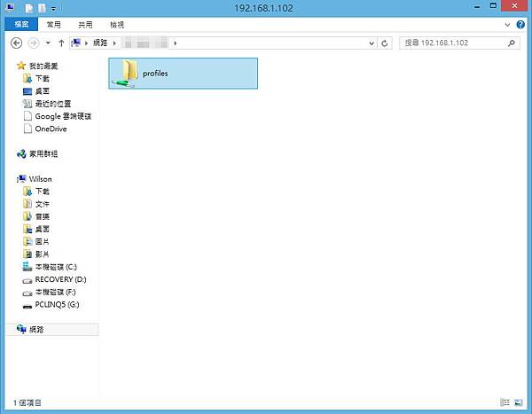532x414 pixels.
Task: Open 影片 videos under Wilson
Action: (x=43, y=254)
